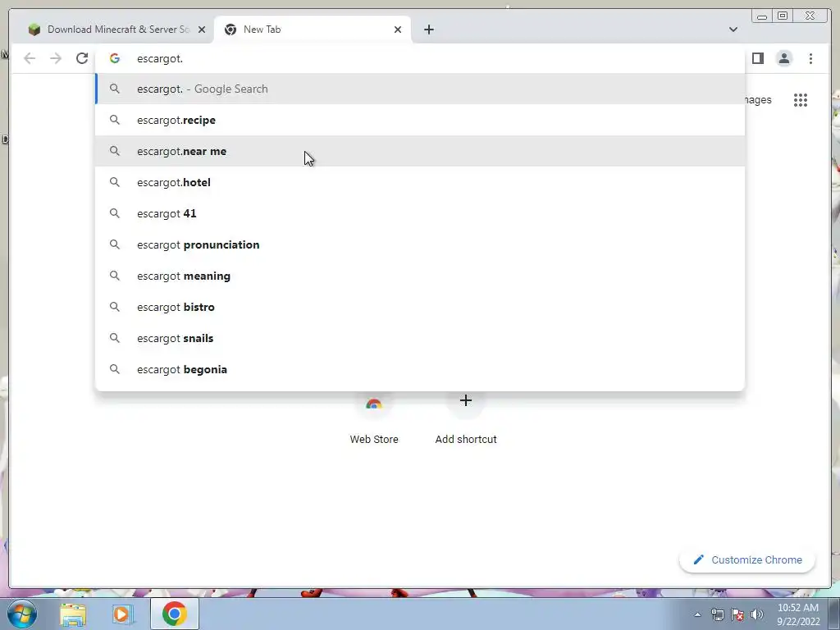Choose the escargot snails suggestion
Screen dimensions: 840x630
(x=420, y=338)
